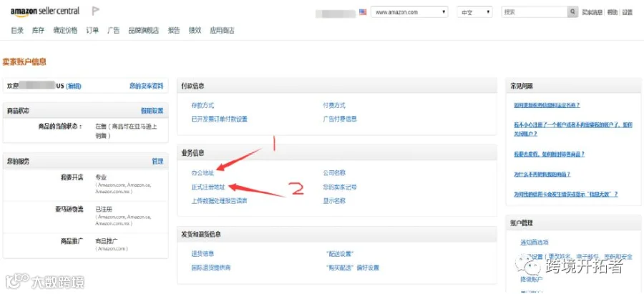Open FAQ 为什么不再销售我的商品
This screenshot has width=644, height=294.
pyautogui.click(x=542, y=174)
